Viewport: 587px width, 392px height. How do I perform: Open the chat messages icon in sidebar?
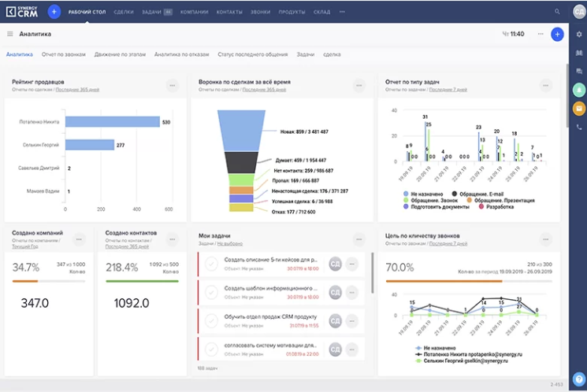579,71
